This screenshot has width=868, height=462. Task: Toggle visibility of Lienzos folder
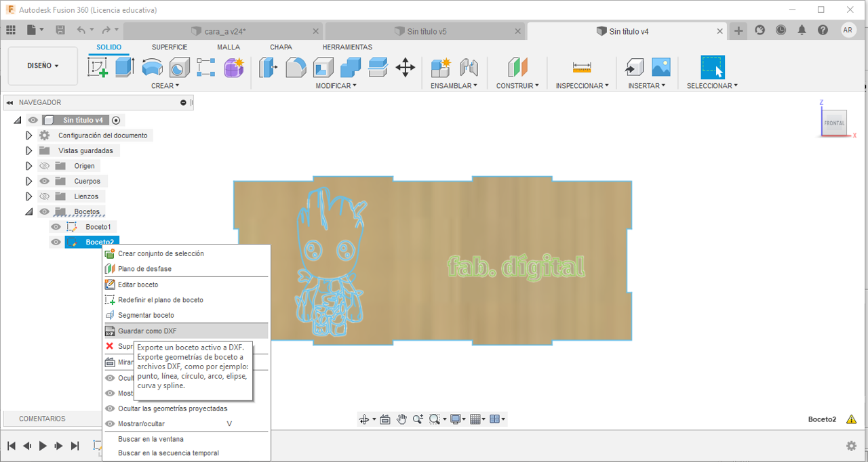point(45,196)
